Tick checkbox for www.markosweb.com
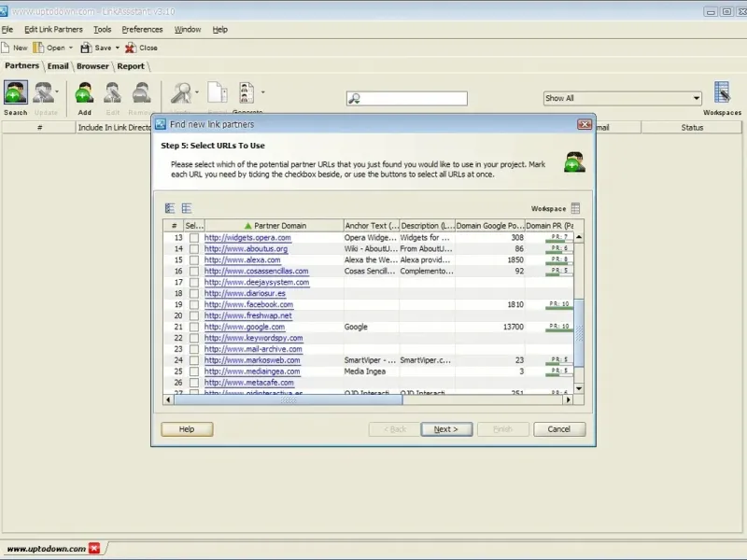The height and width of the screenshot is (560, 747). click(x=194, y=360)
